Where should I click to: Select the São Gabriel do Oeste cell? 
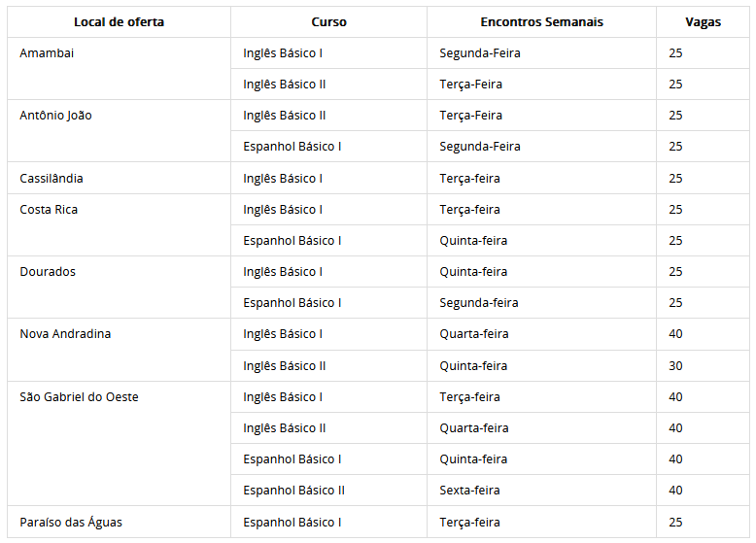pos(79,397)
